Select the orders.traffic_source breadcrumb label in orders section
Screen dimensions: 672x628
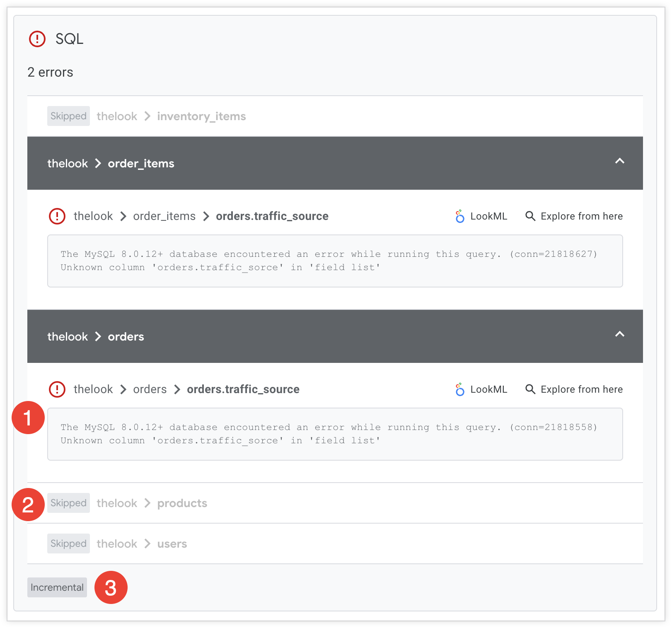243,389
